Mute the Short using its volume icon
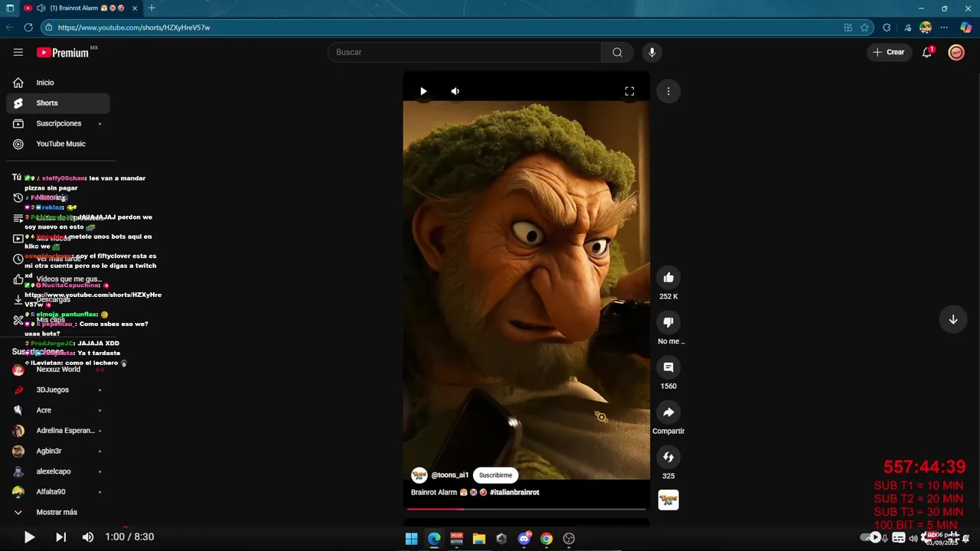This screenshot has width=980, height=551. [456, 91]
